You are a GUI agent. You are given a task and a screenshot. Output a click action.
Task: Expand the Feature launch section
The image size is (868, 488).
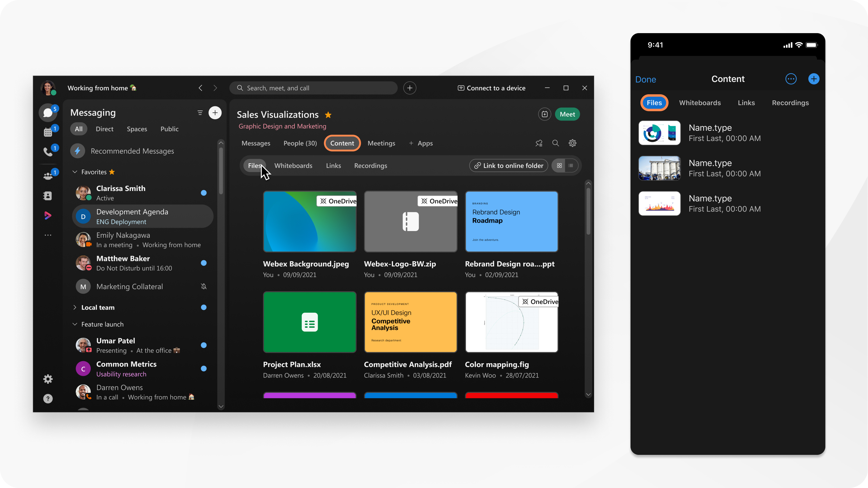(x=74, y=324)
